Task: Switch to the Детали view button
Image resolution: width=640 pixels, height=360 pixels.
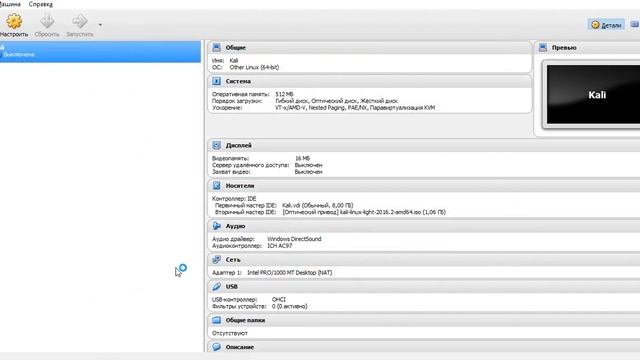Action: 606,25
